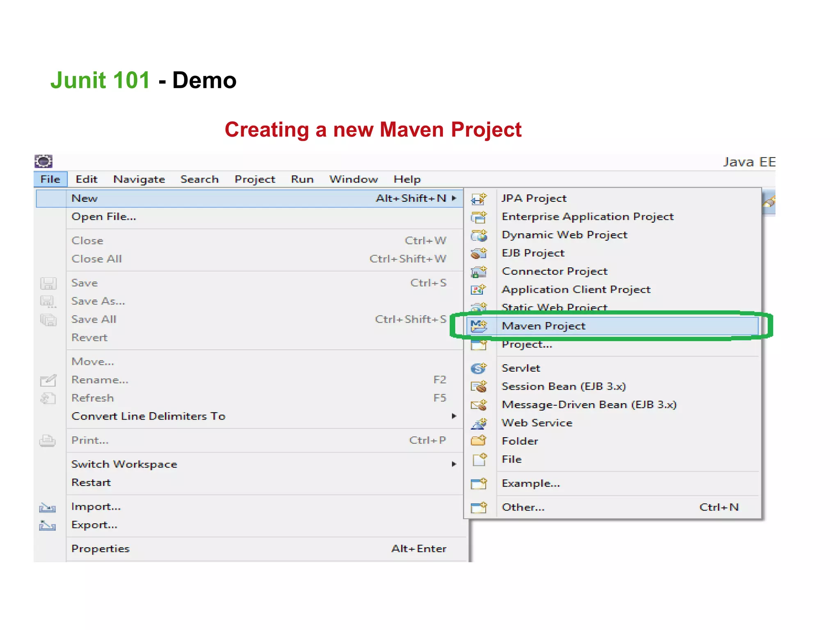Select Example... entry

612,484
